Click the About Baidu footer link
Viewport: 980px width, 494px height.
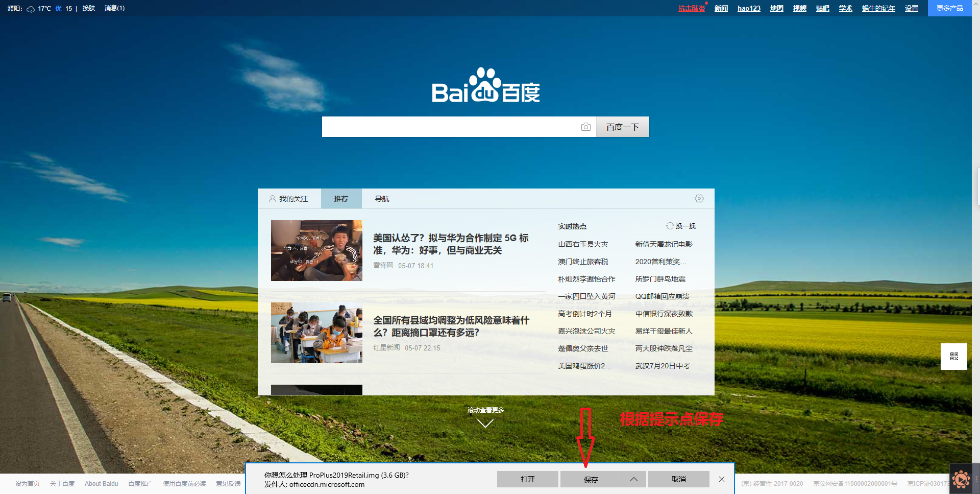pyautogui.click(x=101, y=484)
